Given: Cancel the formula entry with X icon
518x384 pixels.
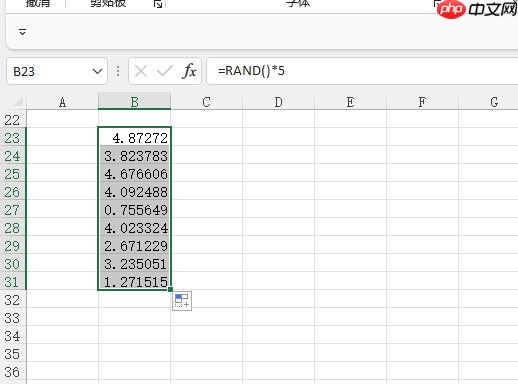Looking at the screenshot, I should 141,71.
